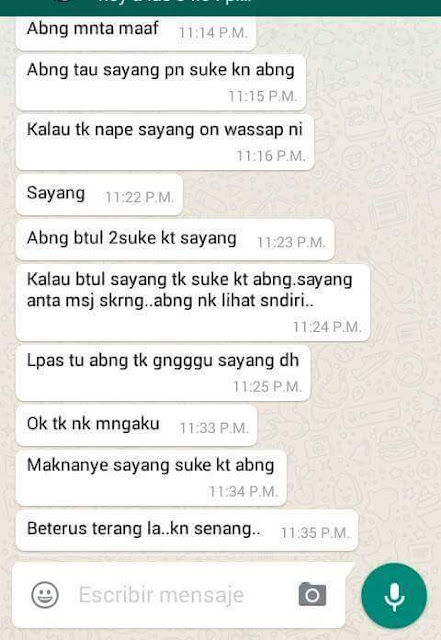Select message 'Maknanye sayang suke kt abng'
Viewport: 441px width, 640px height.
point(151,478)
